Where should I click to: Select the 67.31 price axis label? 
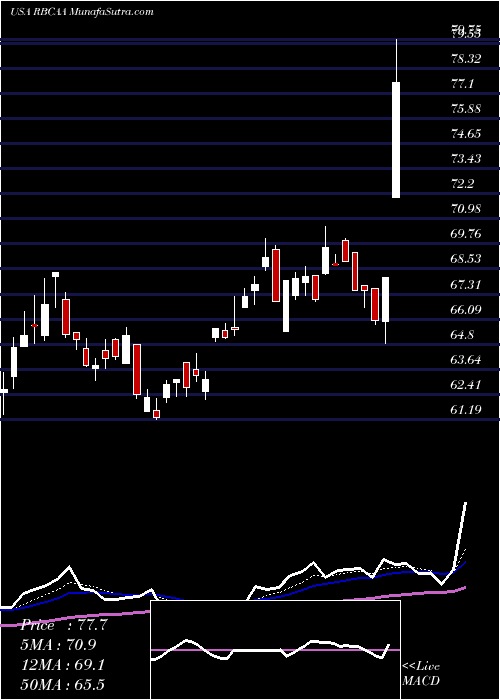point(468,284)
